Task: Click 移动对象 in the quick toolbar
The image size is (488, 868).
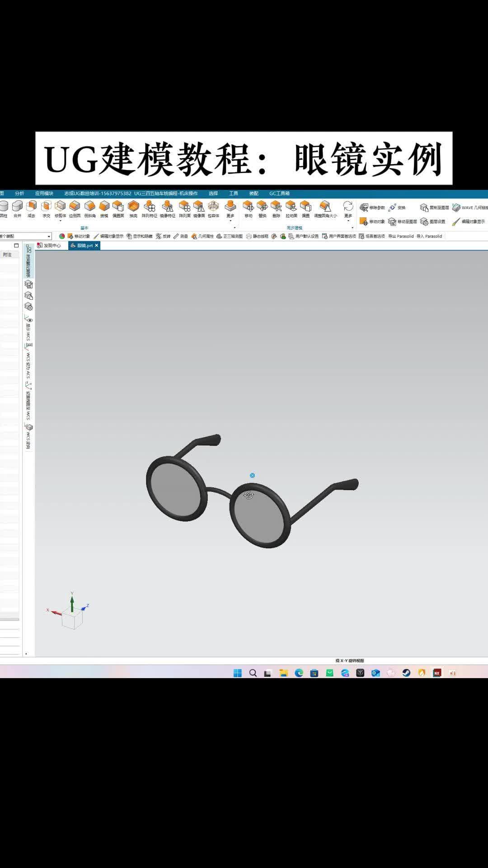Action: pyautogui.click(x=79, y=236)
